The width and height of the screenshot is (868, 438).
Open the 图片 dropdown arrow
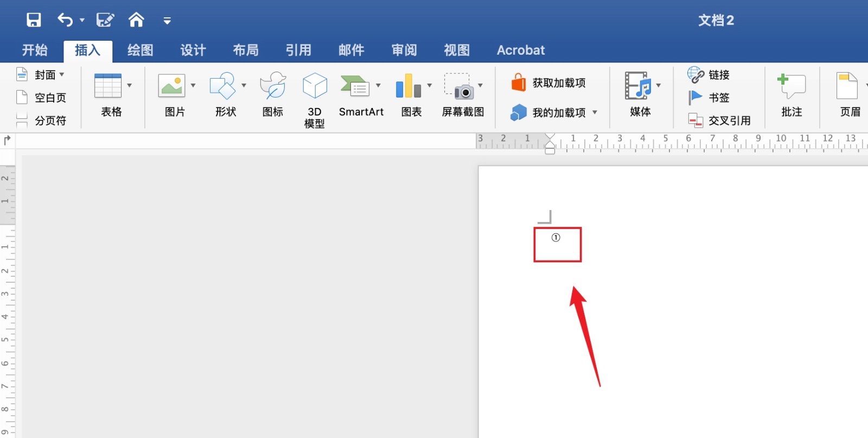pyautogui.click(x=193, y=86)
